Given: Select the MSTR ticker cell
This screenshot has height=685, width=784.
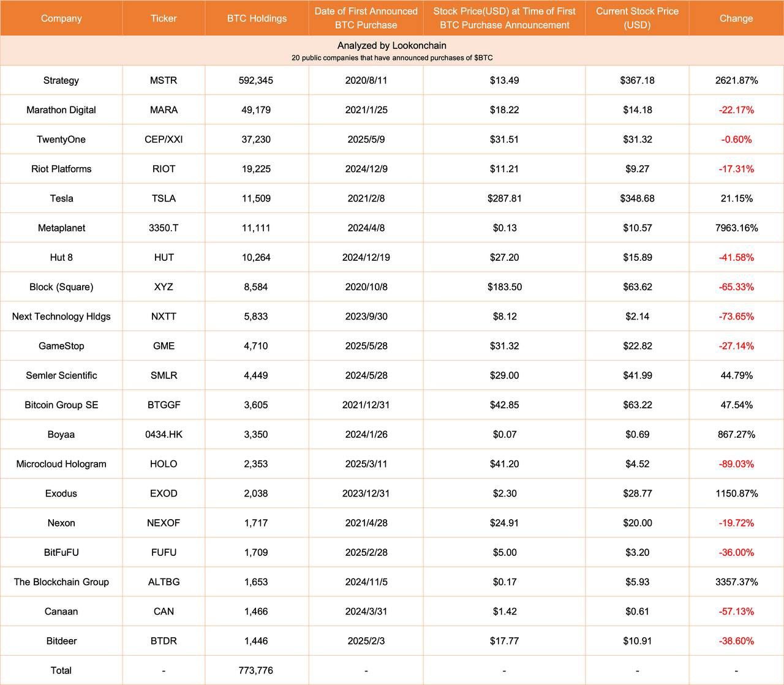Looking at the screenshot, I should point(164,80).
